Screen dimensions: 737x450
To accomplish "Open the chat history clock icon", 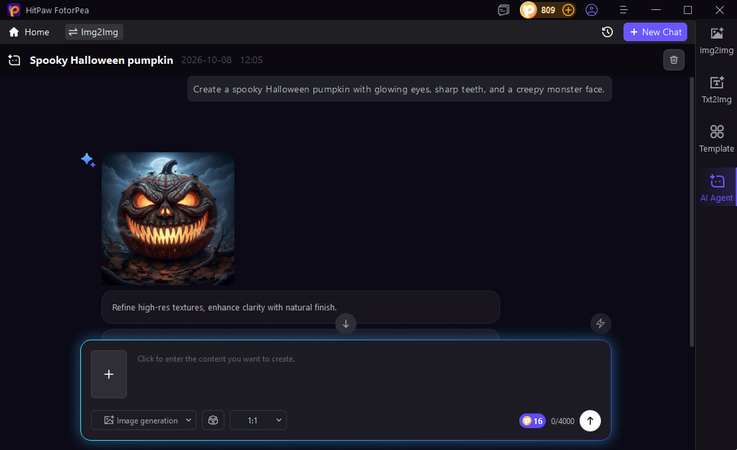I will (x=607, y=32).
